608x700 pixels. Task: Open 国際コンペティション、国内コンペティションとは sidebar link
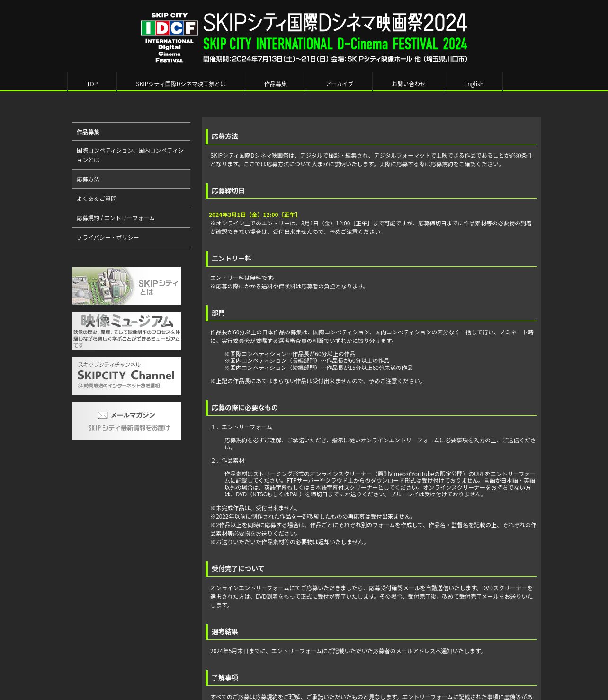[x=131, y=155]
